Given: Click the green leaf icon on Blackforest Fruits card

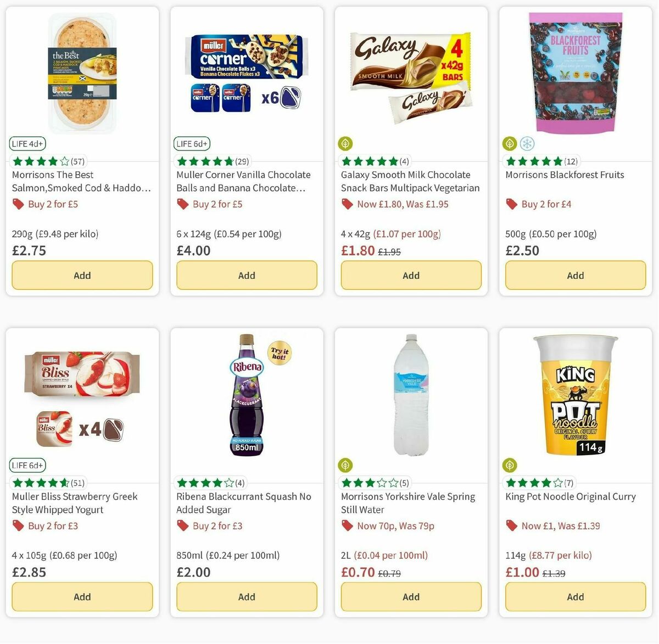Looking at the screenshot, I should 509,143.
